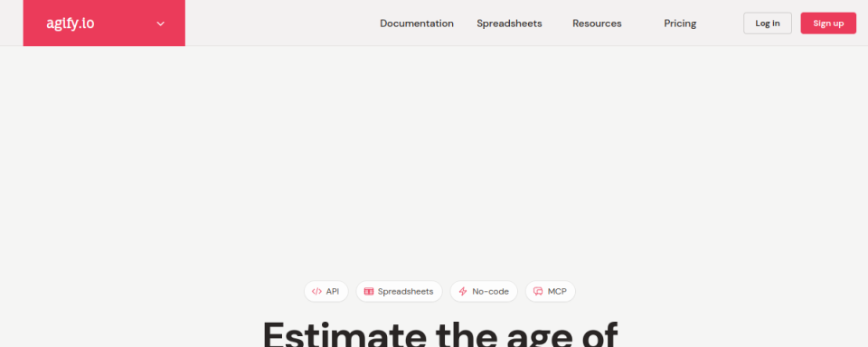
Task: Click the 'Estimate the age of' heading
Action: [439, 334]
